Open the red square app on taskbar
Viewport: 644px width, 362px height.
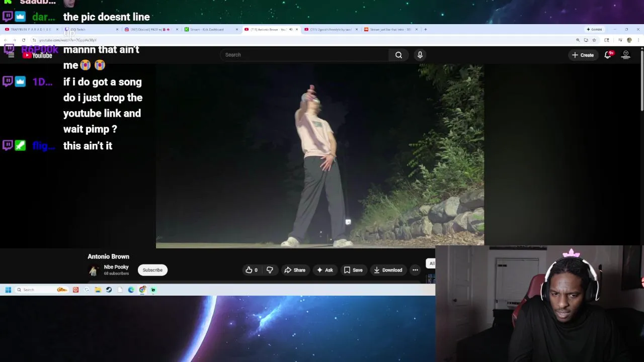75,290
